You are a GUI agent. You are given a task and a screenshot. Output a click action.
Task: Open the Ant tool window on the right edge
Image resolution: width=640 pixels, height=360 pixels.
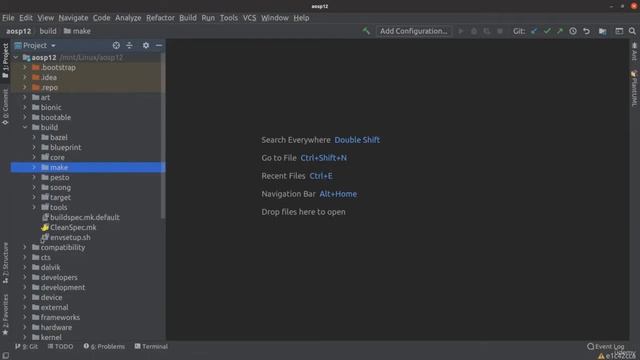634,51
